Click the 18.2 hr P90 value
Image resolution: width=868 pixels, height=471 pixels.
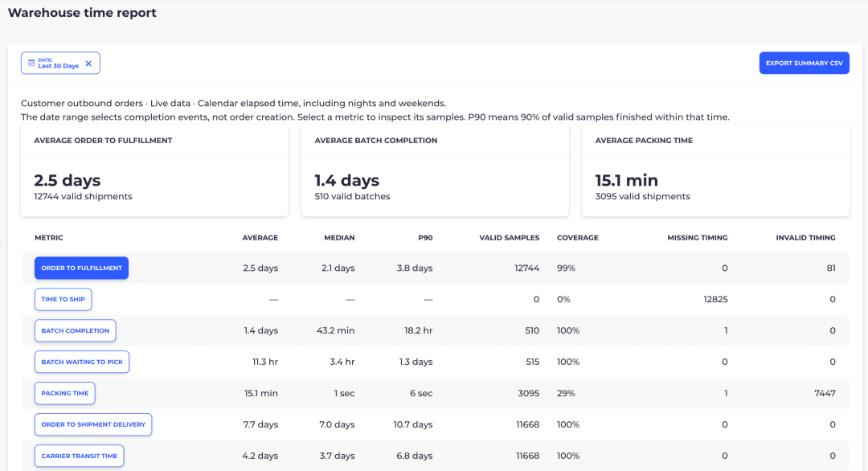click(x=419, y=330)
